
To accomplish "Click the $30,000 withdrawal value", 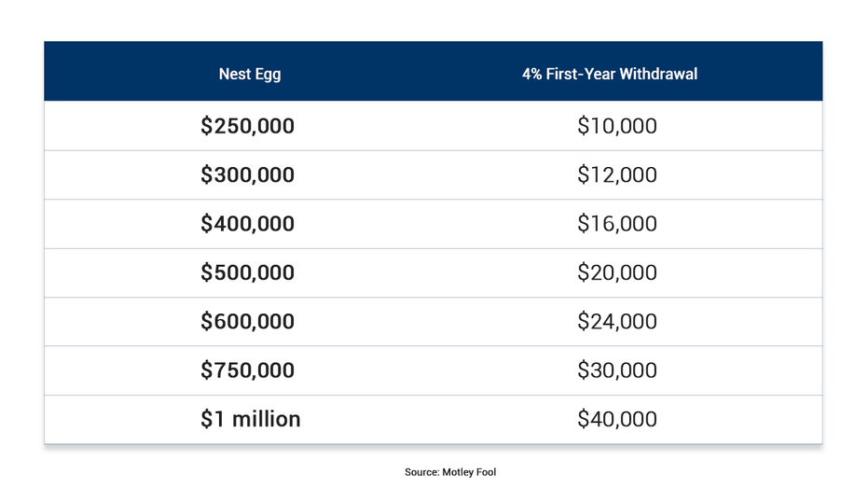I will pyautogui.click(x=616, y=370).
